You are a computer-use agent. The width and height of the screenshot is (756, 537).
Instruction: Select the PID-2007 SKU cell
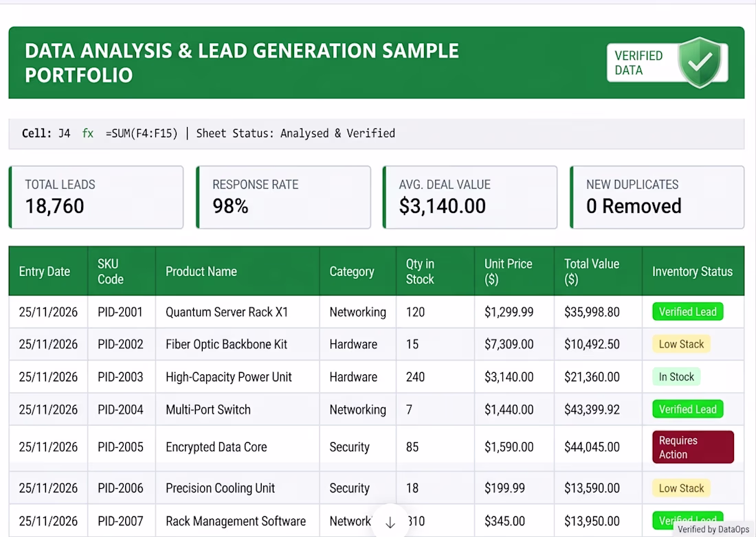[120, 521]
